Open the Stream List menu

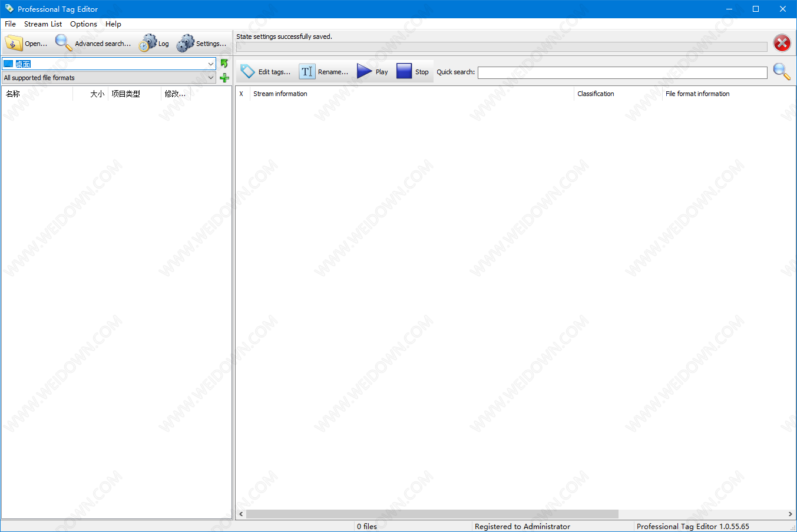(43, 24)
